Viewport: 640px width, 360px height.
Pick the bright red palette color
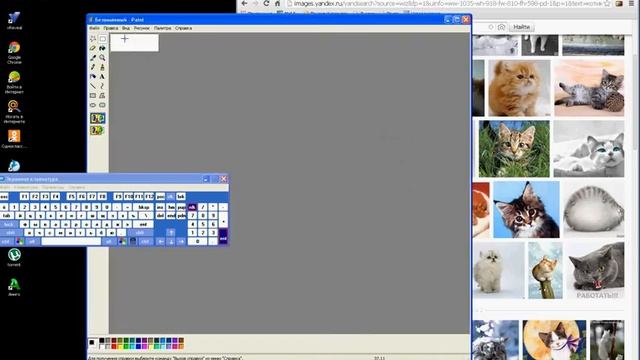114,346
